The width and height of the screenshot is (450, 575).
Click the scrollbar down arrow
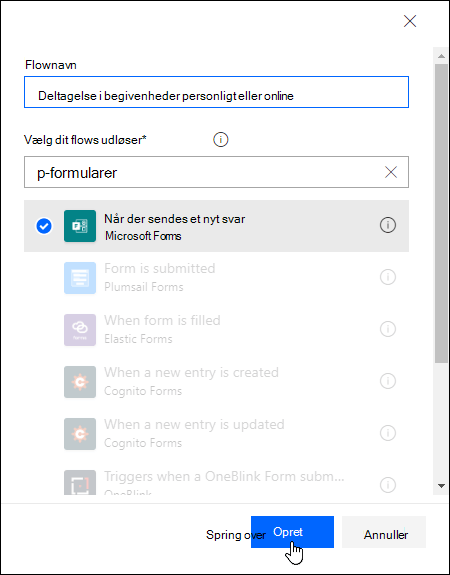click(441, 486)
